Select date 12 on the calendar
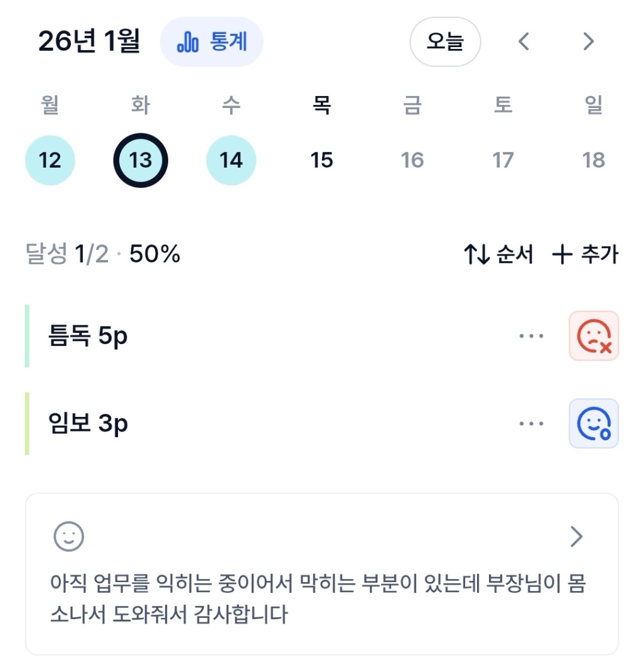The height and width of the screenshot is (665, 644). coord(50,160)
